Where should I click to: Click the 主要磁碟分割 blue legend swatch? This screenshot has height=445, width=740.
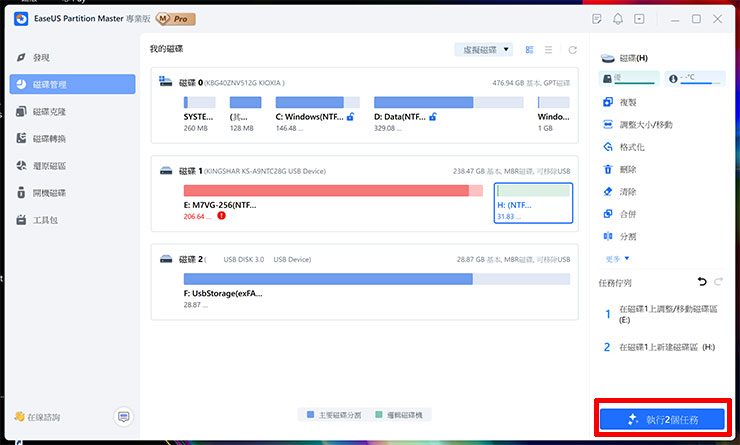[x=311, y=414]
